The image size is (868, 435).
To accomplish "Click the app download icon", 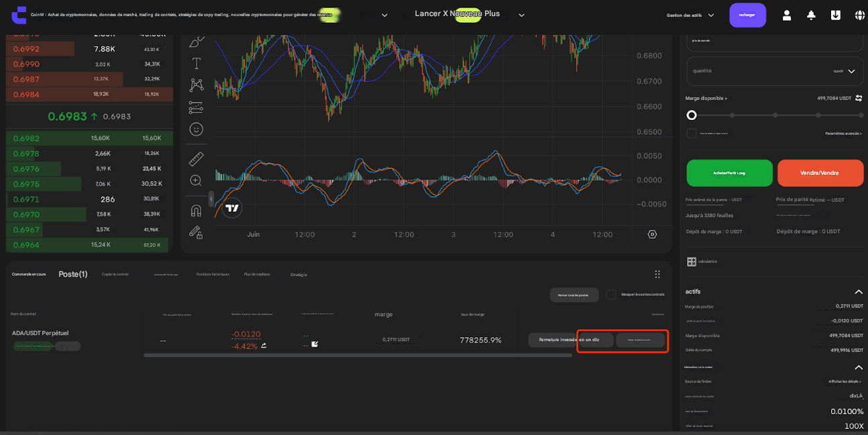I will [836, 15].
